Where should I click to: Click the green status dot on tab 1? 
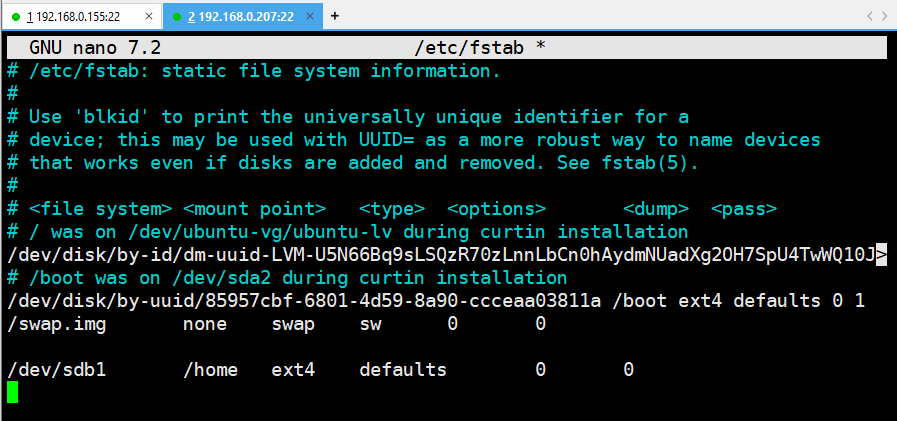(x=15, y=17)
